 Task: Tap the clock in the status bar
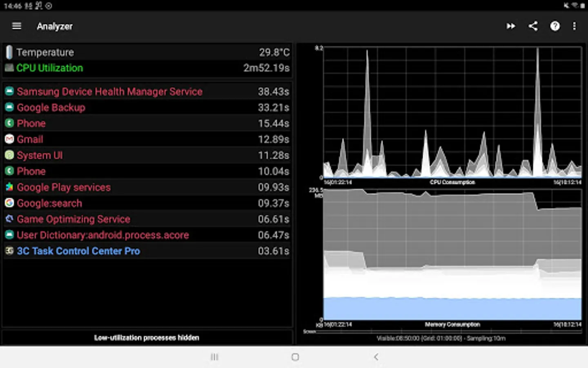click(13, 6)
